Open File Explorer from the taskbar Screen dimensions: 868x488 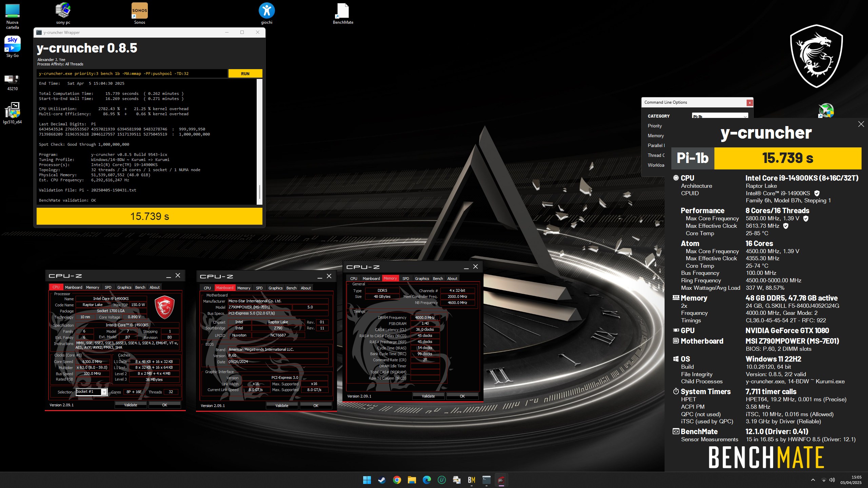point(412,480)
